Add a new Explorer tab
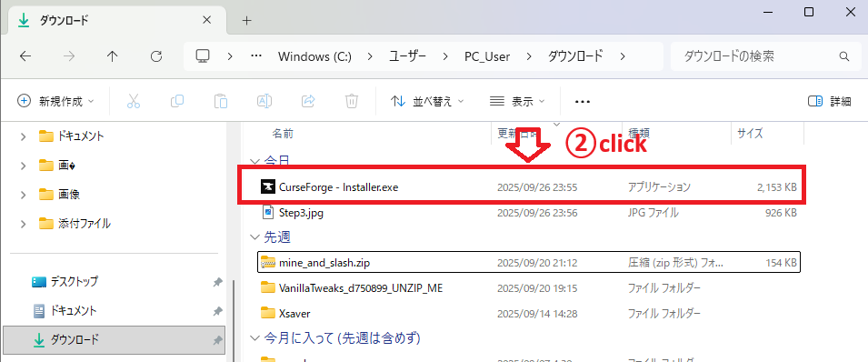 (x=247, y=21)
